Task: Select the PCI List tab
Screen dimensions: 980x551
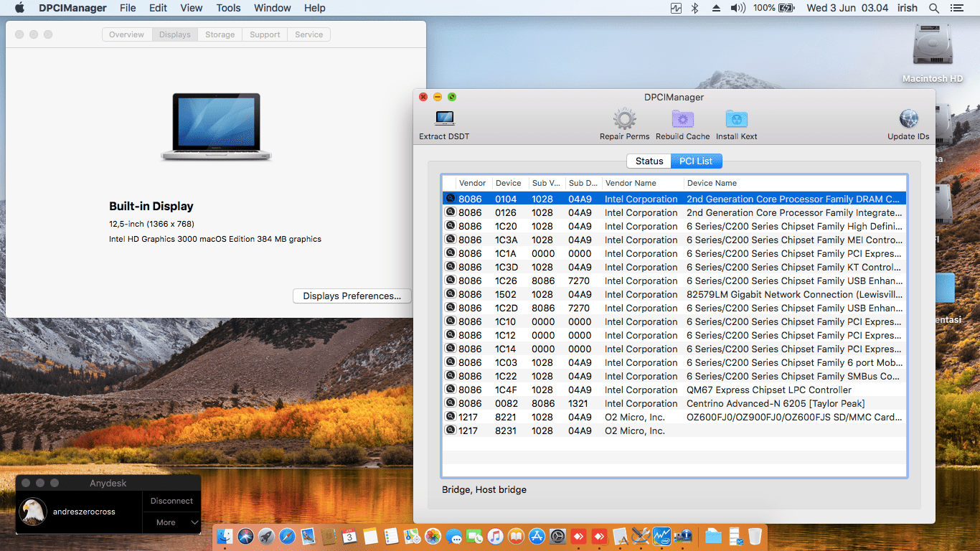Action: [x=696, y=161]
